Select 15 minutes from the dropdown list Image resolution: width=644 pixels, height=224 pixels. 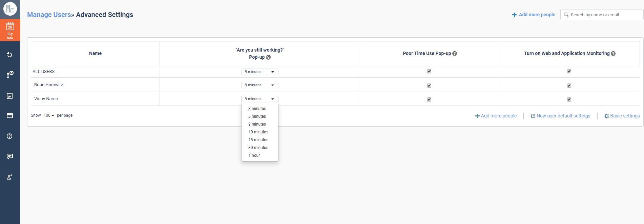pyautogui.click(x=258, y=140)
